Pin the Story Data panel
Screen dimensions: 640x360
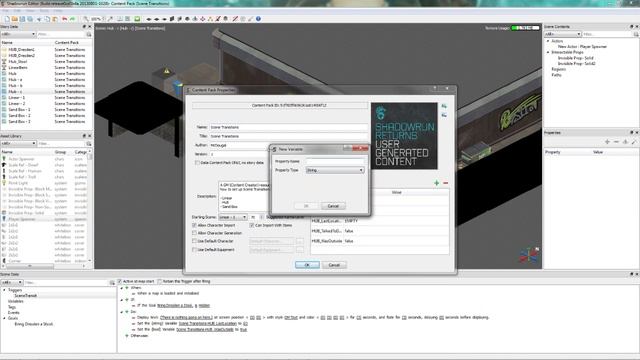(84, 27)
